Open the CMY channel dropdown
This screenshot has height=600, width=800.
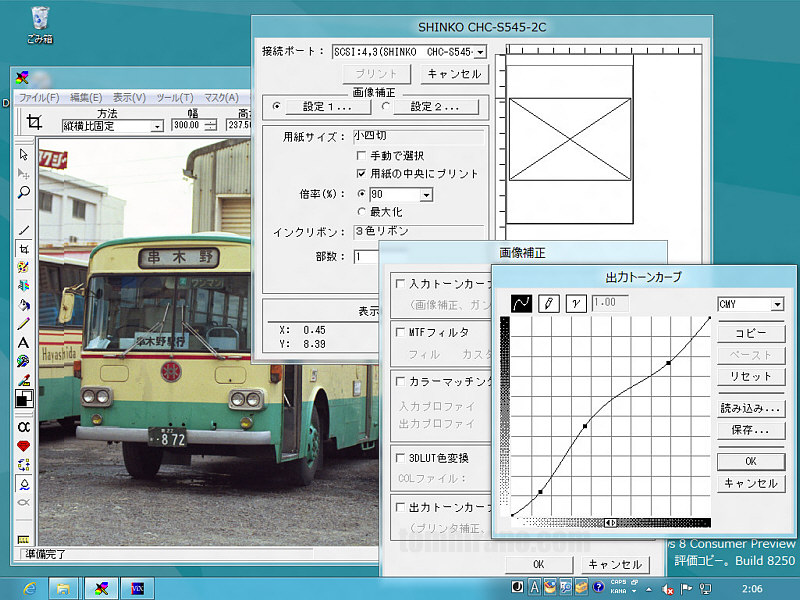click(x=776, y=304)
